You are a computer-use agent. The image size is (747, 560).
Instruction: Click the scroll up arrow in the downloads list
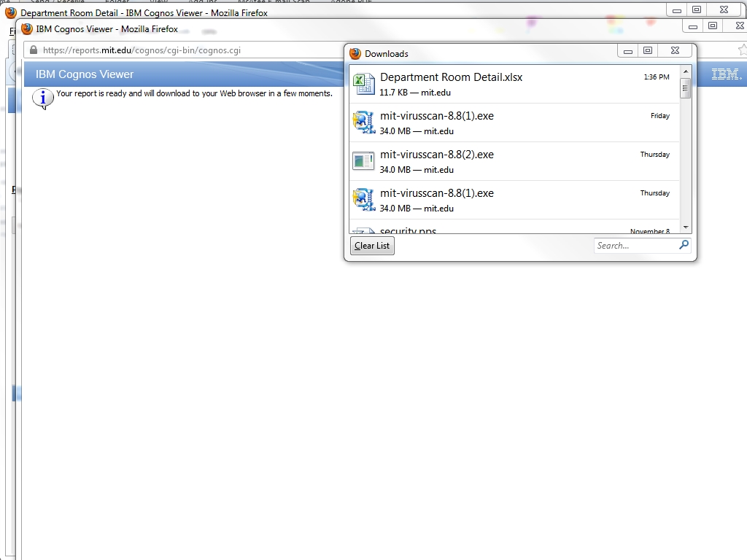click(x=685, y=71)
